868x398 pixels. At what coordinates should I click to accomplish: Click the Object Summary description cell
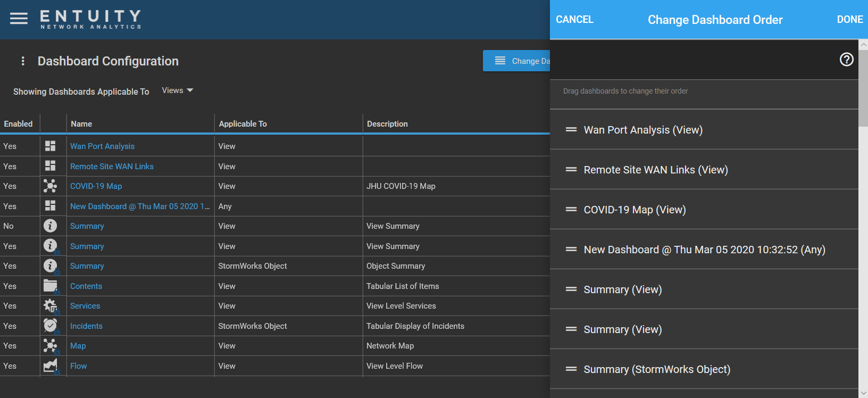pyautogui.click(x=395, y=266)
